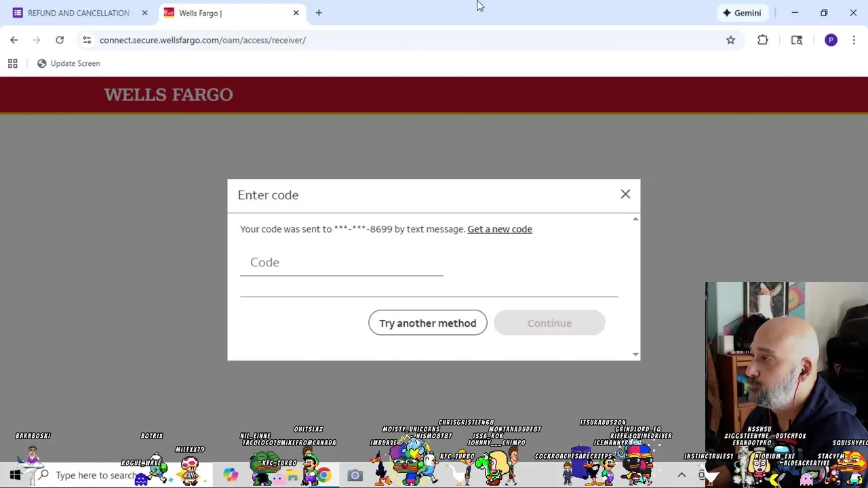View site information icon in address bar
This screenshot has width=868, height=488.
click(x=87, y=40)
